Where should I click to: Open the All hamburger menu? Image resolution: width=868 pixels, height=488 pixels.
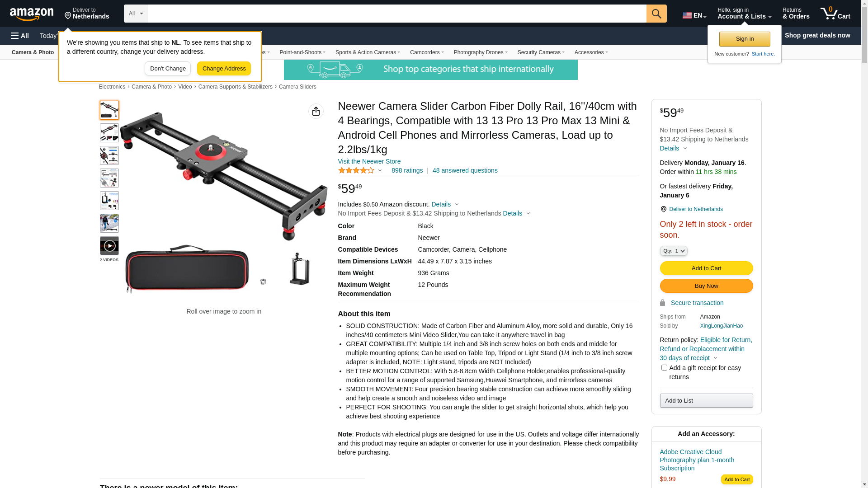click(20, 36)
